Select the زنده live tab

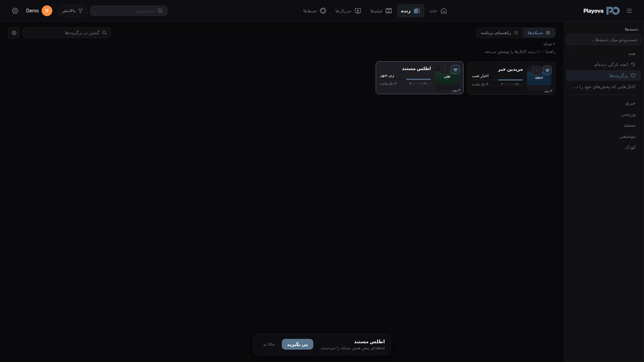pyautogui.click(x=411, y=11)
